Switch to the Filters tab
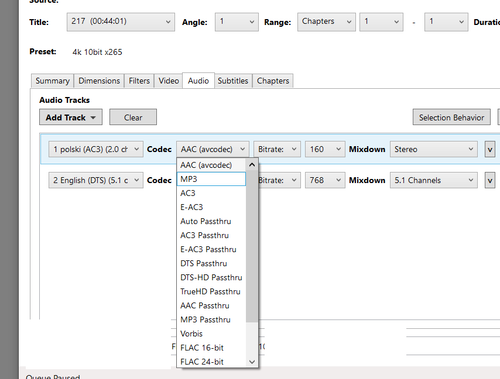500x379 pixels. [x=139, y=81]
